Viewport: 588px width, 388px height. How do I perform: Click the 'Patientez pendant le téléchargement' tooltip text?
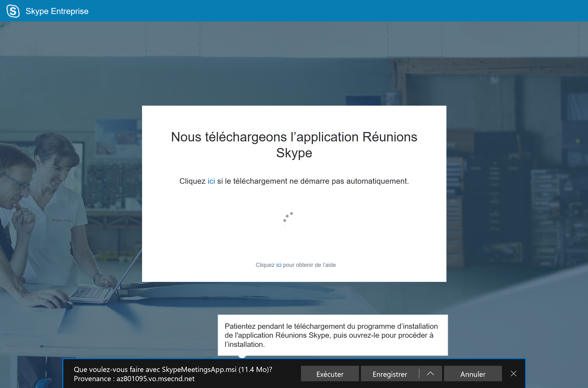pos(331,335)
